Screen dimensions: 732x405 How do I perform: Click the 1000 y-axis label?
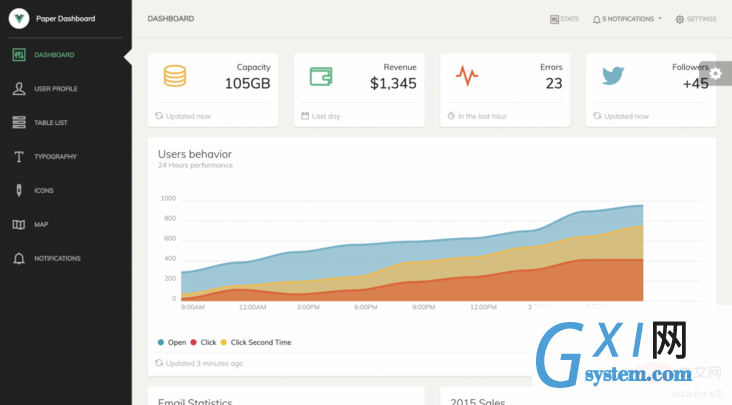click(x=168, y=198)
